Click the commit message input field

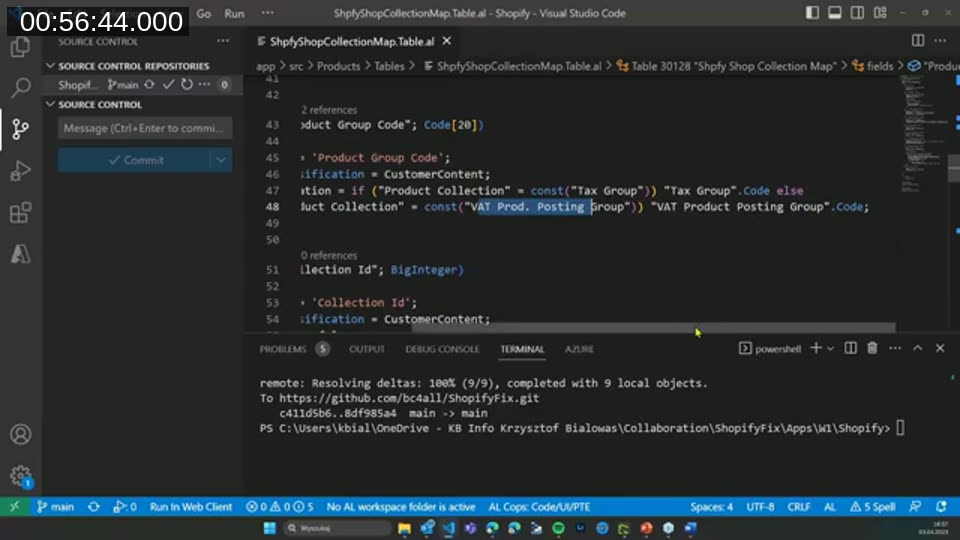pos(145,128)
